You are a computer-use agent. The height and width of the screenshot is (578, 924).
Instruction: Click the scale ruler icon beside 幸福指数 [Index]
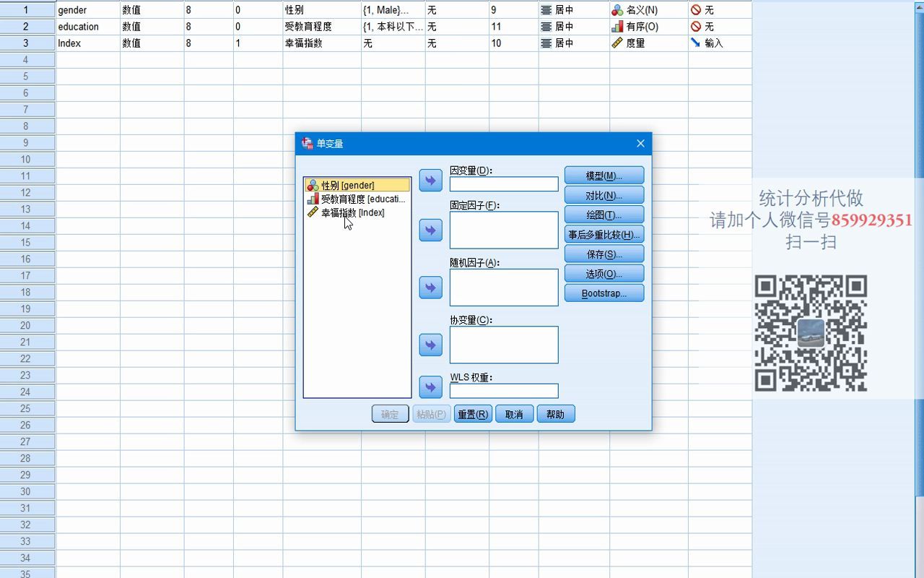(x=313, y=212)
